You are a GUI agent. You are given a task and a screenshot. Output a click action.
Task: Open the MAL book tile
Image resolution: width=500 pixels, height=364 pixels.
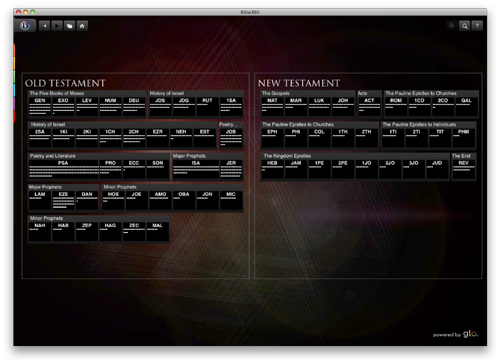(x=158, y=232)
